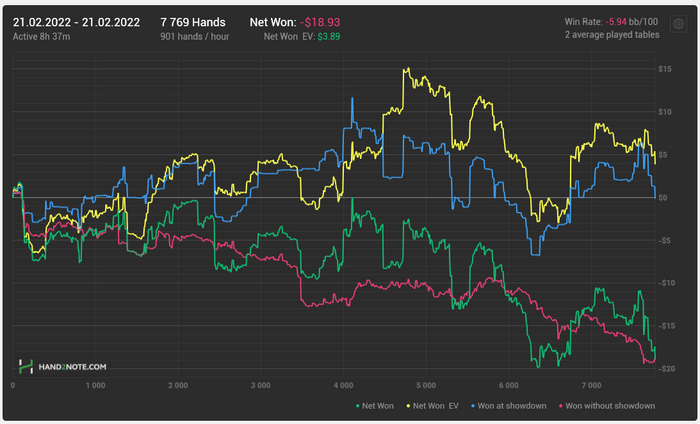This screenshot has width=700, height=424.
Task: Click the Net Won EV $3.89 value
Action: (344, 37)
